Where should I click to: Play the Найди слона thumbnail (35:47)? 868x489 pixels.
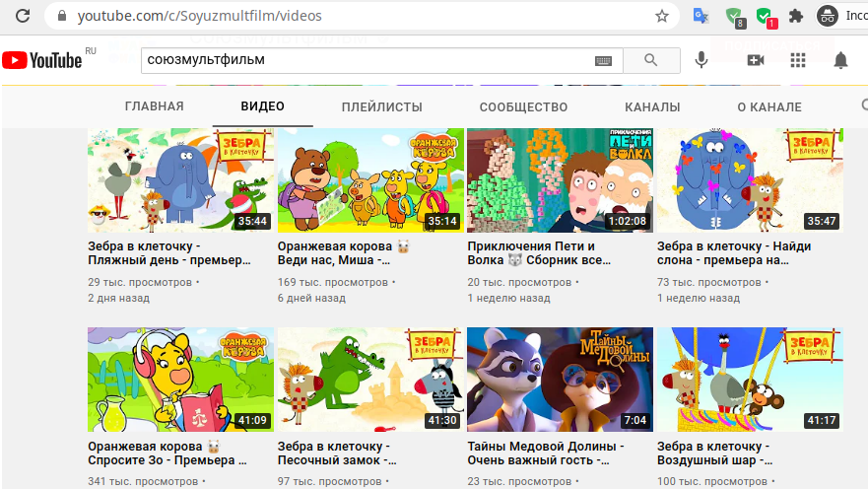(x=750, y=180)
